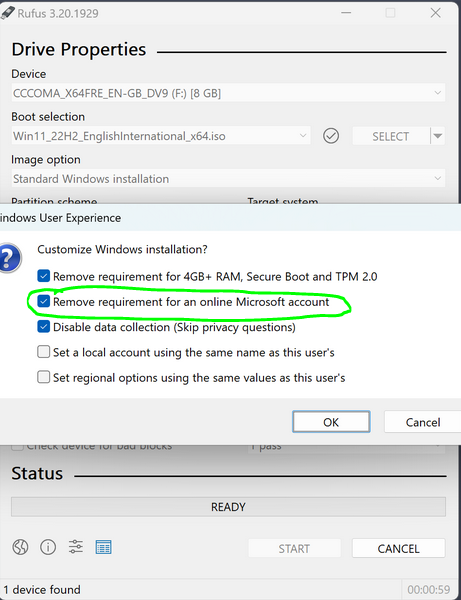Uncheck Remove requirement for 4GB+ RAM, Secure Boot
The height and width of the screenshot is (600, 461).
click(44, 276)
